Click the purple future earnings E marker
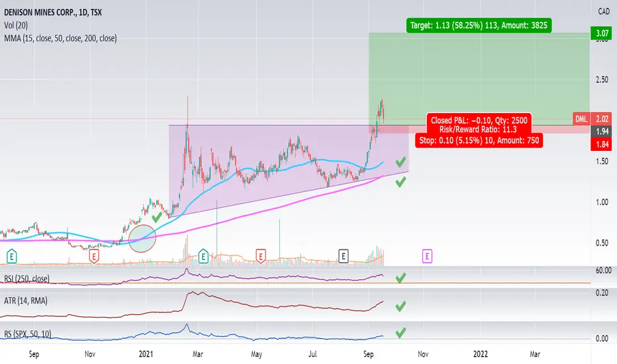 [x=427, y=256]
